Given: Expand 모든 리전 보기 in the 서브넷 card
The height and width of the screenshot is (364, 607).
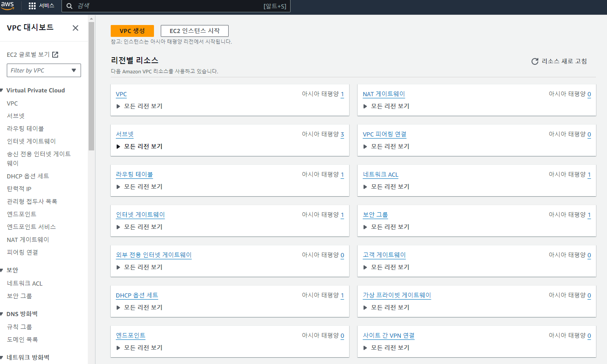Looking at the screenshot, I should [x=140, y=147].
